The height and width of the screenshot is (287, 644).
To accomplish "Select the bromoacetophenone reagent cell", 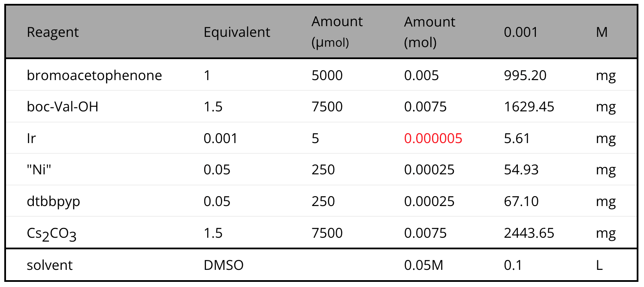I will tap(94, 76).
